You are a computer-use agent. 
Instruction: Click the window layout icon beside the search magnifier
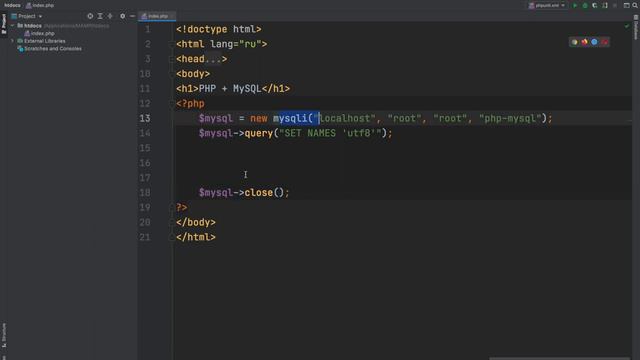(626, 5)
